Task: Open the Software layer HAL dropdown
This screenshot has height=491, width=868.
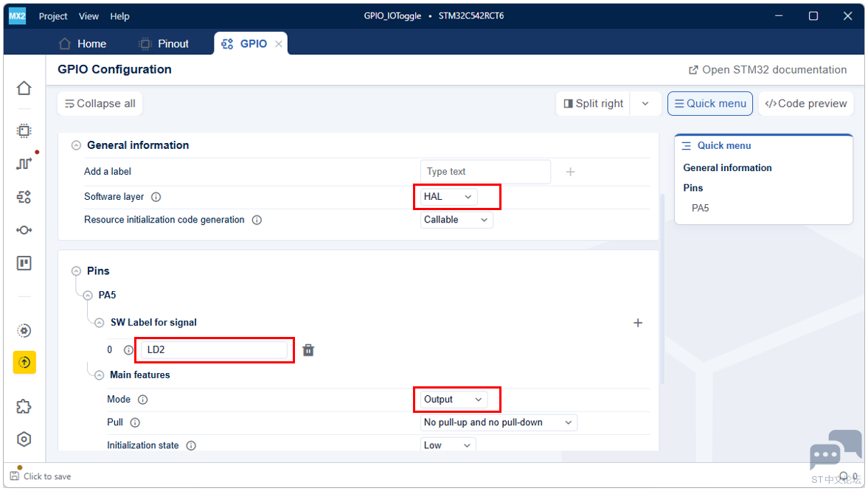Action: [x=448, y=197]
